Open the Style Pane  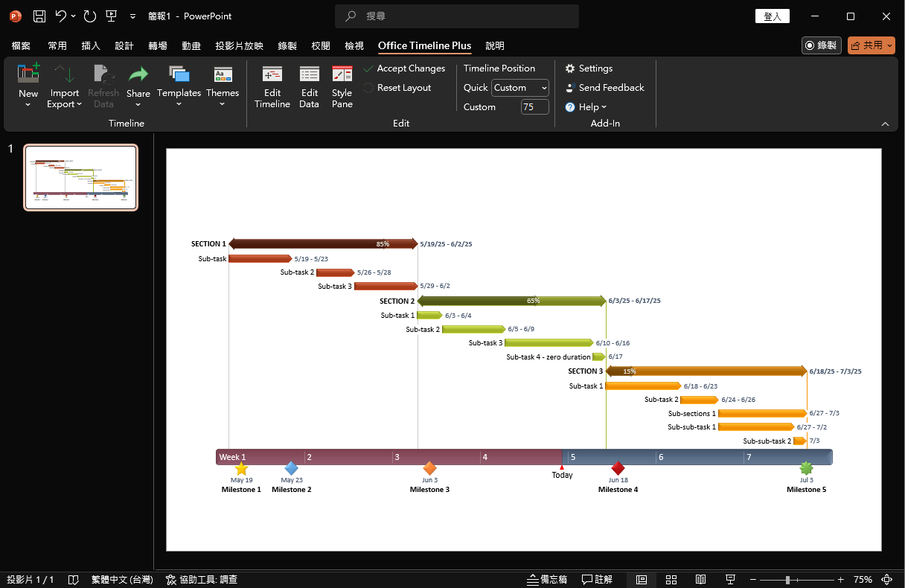point(342,86)
